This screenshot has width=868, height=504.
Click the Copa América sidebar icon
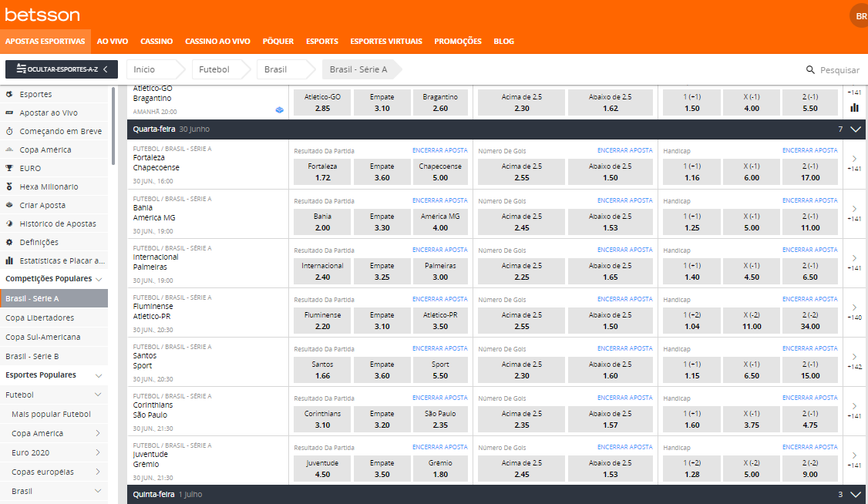click(8, 150)
